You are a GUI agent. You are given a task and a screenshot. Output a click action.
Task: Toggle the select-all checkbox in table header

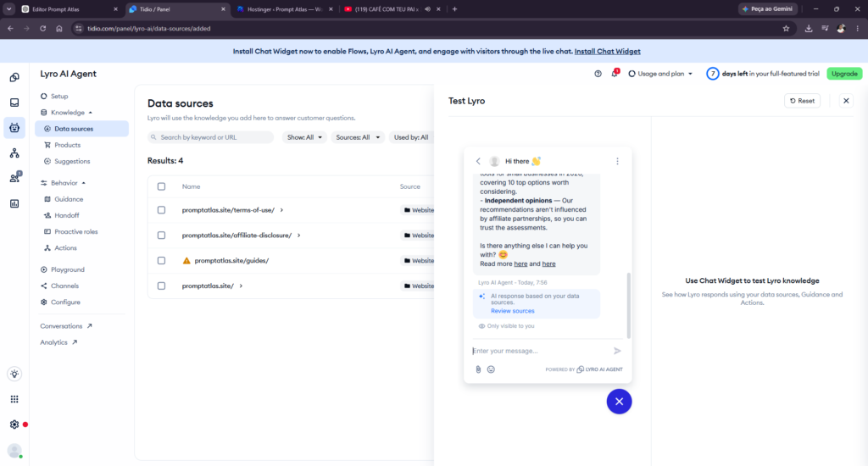point(161,186)
